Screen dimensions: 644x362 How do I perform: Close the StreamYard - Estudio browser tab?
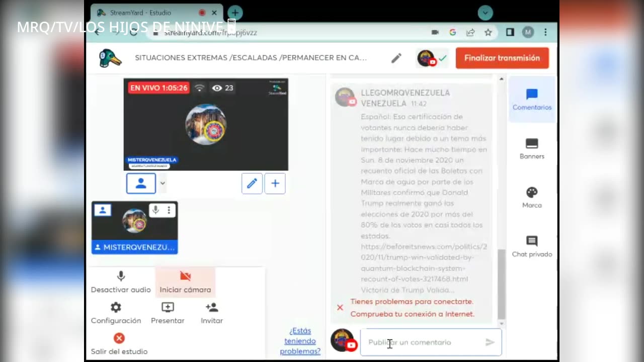[x=215, y=13]
